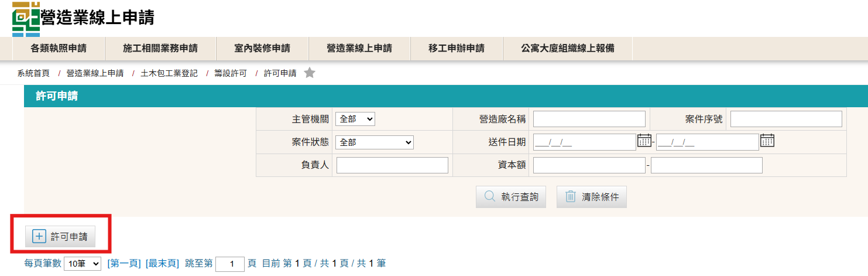Change the 每頁筆數 page size dropdown
The height and width of the screenshot is (276, 868).
click(82, 264)
